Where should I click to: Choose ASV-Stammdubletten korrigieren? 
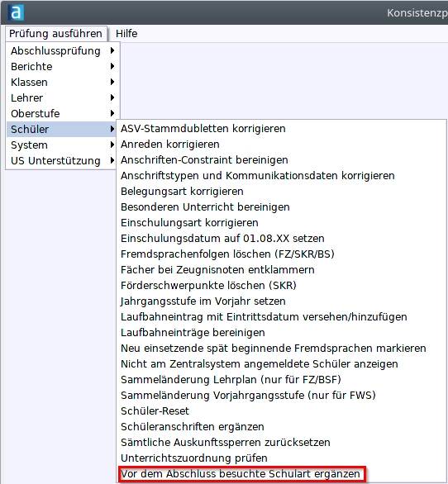281,128
